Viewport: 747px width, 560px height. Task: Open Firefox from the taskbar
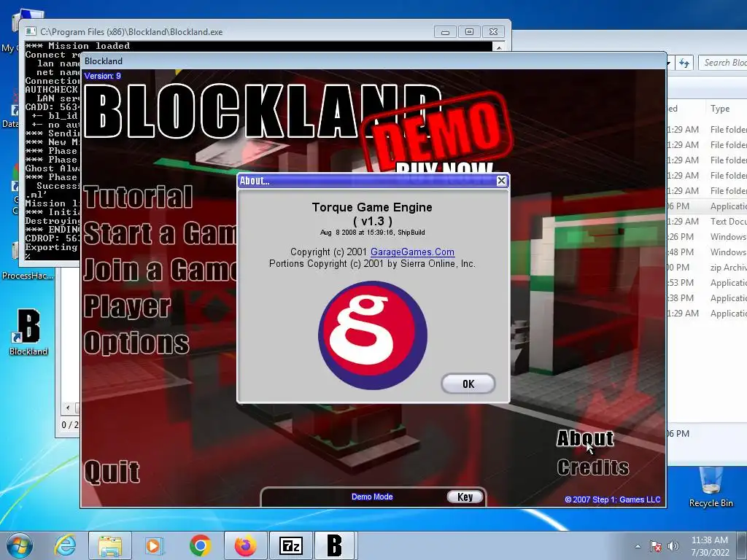245,545
